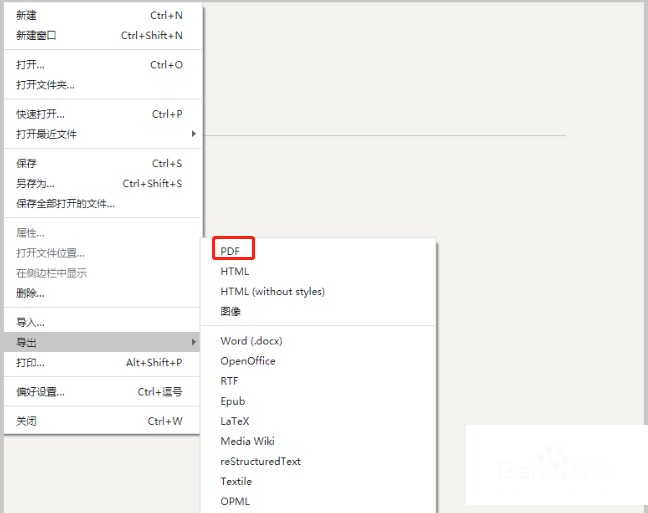Screen dimensions: 648x513
Task: Open 打开... menu entry
Action: [x=102, y=65]
